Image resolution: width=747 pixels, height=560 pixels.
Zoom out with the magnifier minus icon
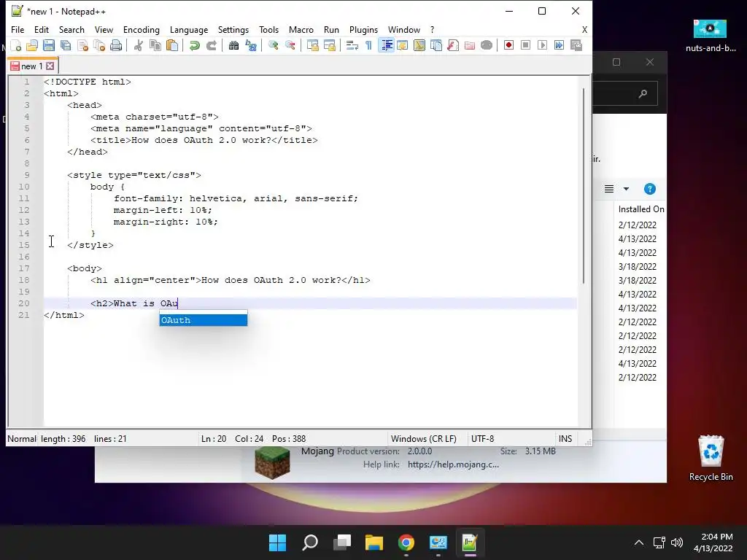coord(290,45)
